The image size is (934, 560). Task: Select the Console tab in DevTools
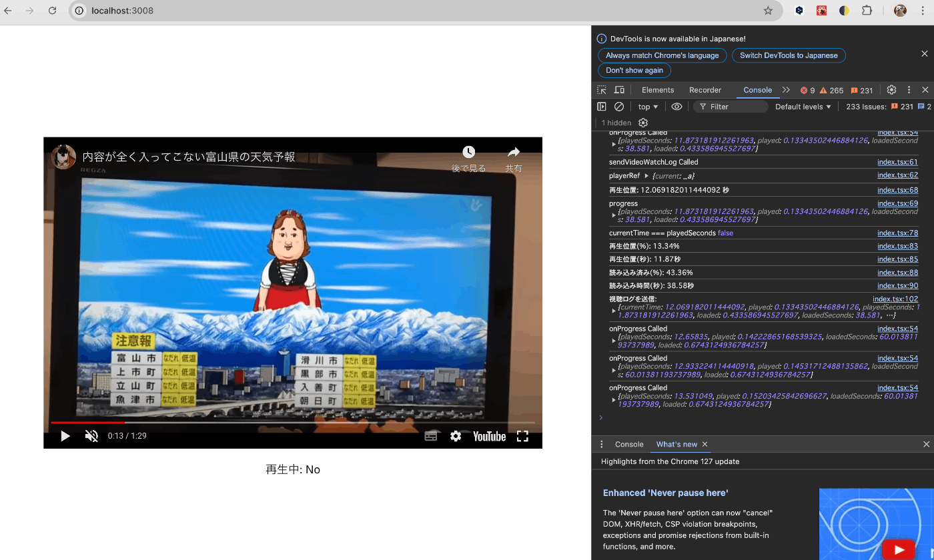757,90
